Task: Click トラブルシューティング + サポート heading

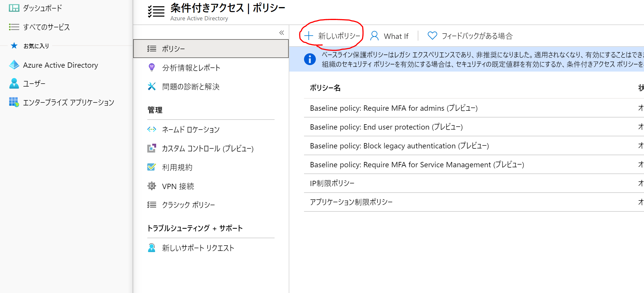Action: click(x=195, y=228)
